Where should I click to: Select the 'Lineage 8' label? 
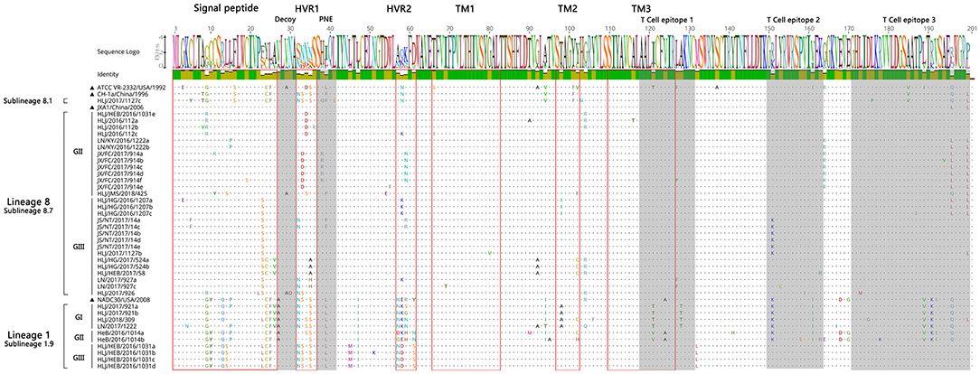point(27,201)
